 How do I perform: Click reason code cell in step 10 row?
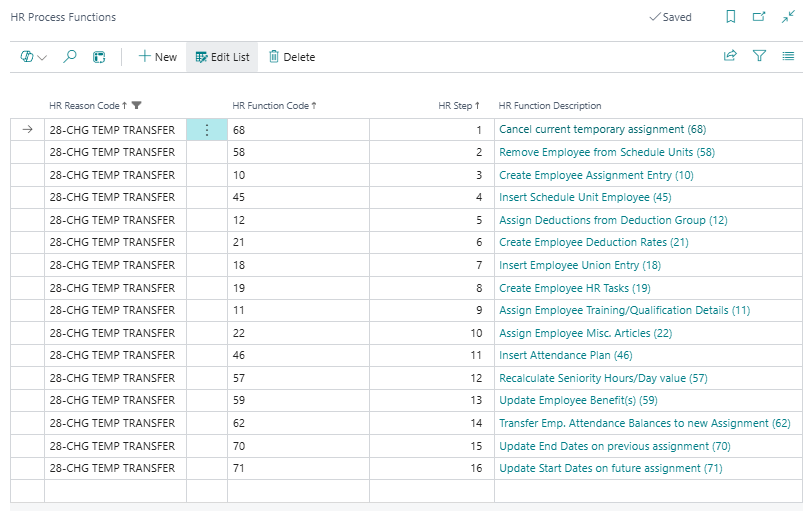[115, 333]
